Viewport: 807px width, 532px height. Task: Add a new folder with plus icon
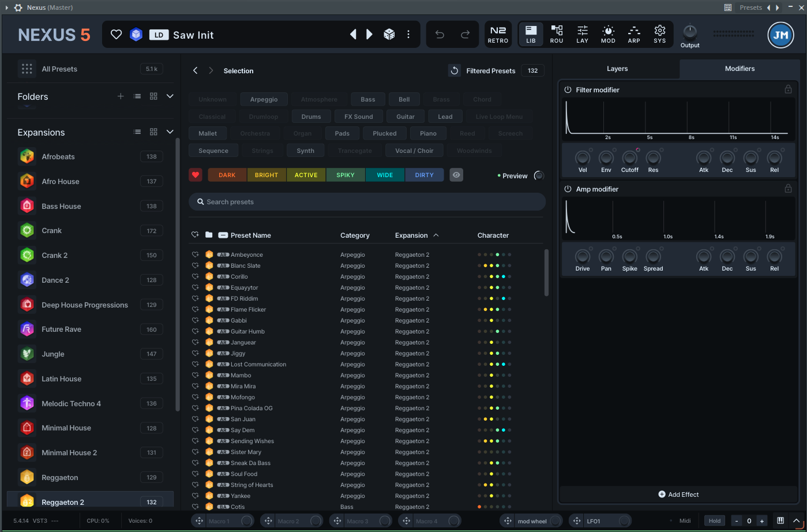tap(121, 96)
